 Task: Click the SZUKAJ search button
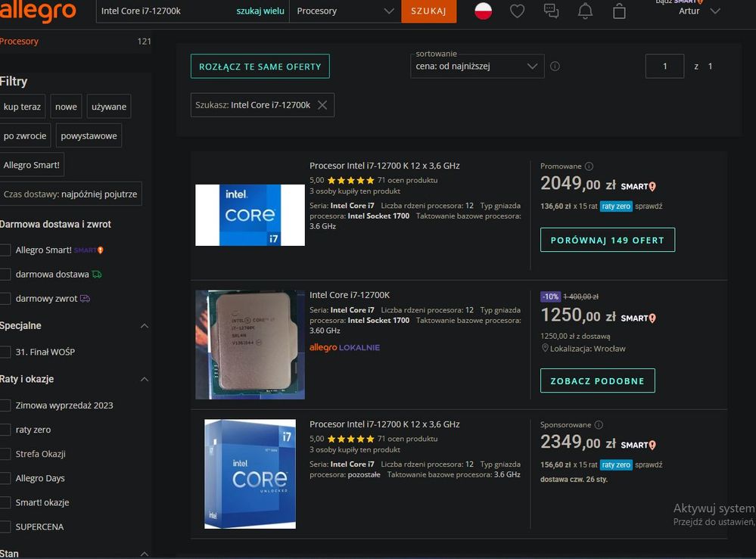click(428, 11)
